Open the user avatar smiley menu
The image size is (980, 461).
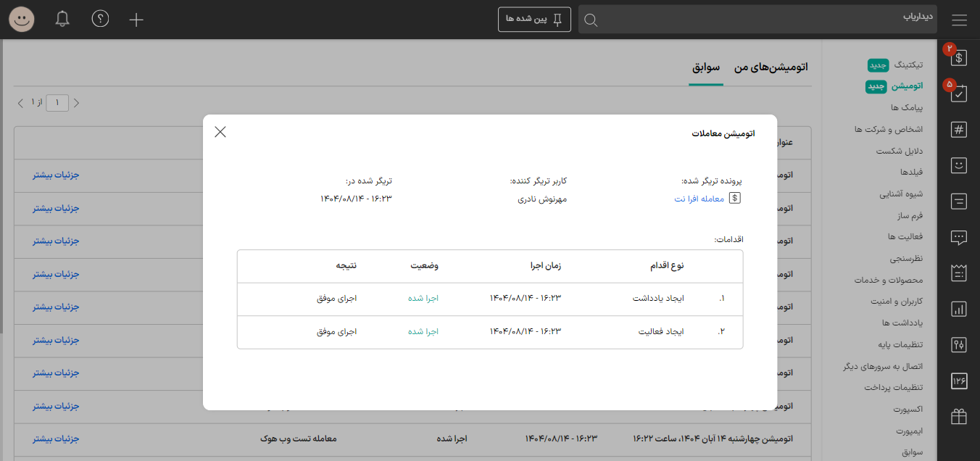click(x=22, y=20)
